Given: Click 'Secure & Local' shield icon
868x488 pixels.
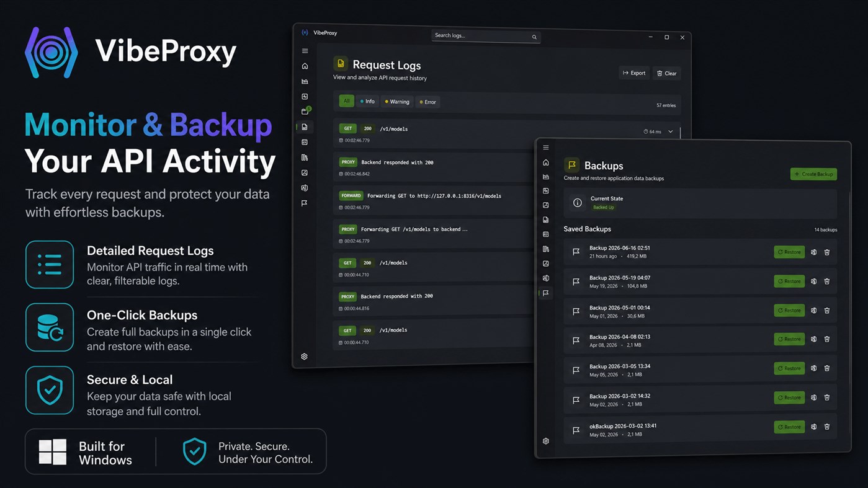Looking at the screenshot, I should pyautogui.click(x=50, y=390).
